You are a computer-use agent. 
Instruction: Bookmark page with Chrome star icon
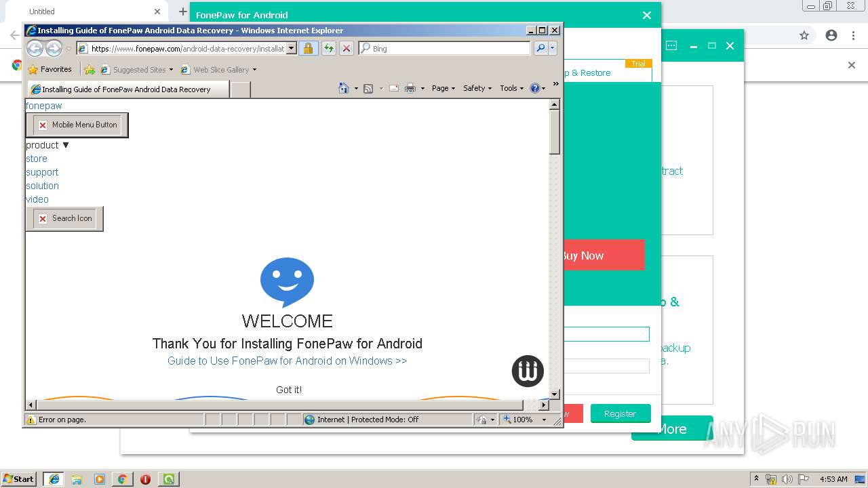point(804,36)
